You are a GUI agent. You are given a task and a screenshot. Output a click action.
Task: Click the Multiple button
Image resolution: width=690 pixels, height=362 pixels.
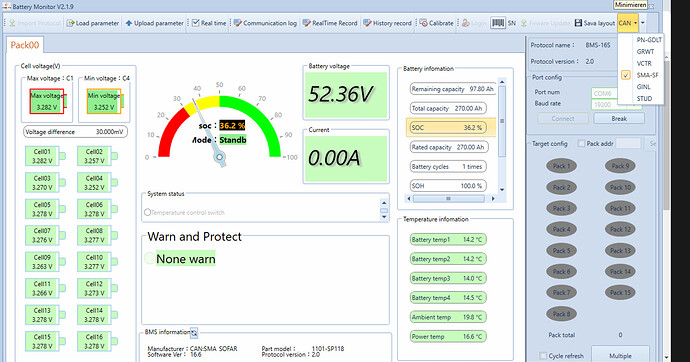(x=620, y=355)
